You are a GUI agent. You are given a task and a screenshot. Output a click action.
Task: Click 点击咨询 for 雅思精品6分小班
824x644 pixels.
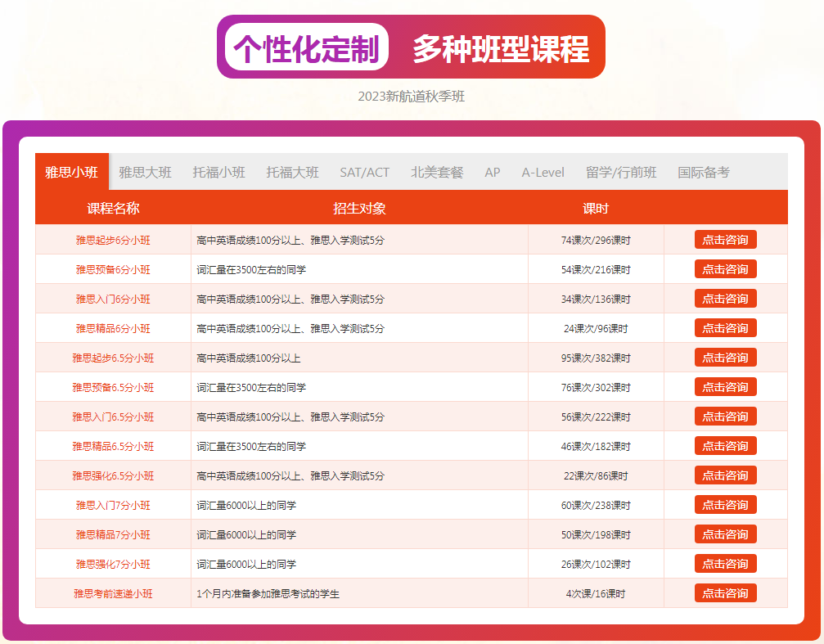click(x=725, y=328)
